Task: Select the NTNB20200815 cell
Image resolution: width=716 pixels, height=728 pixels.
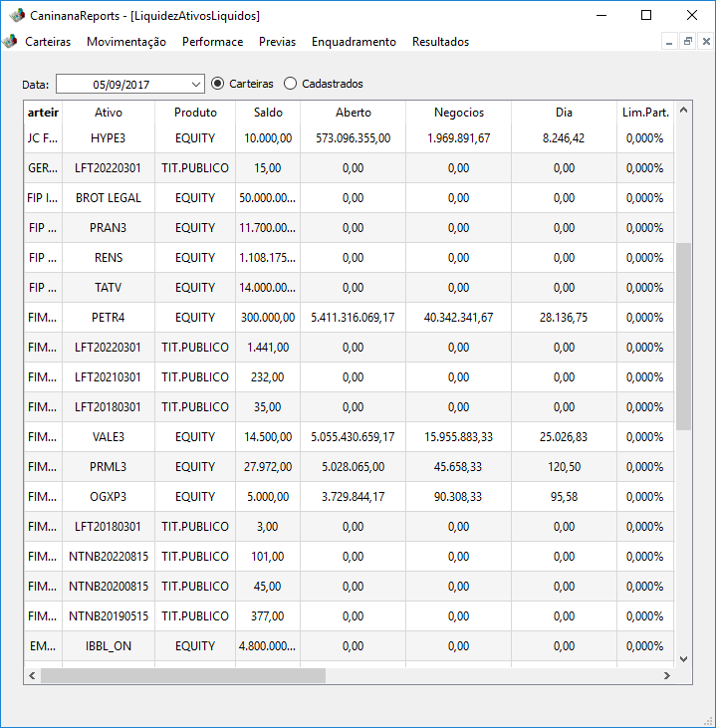Action: pos(109,587)
